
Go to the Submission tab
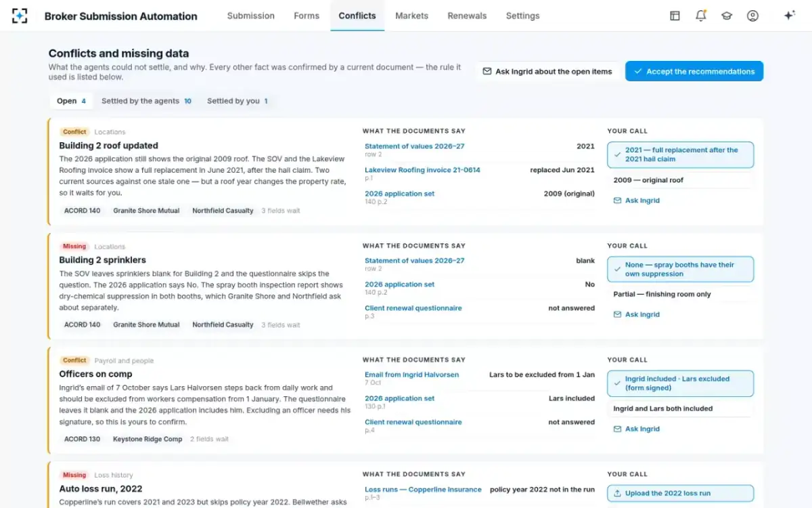click(251, 16)
